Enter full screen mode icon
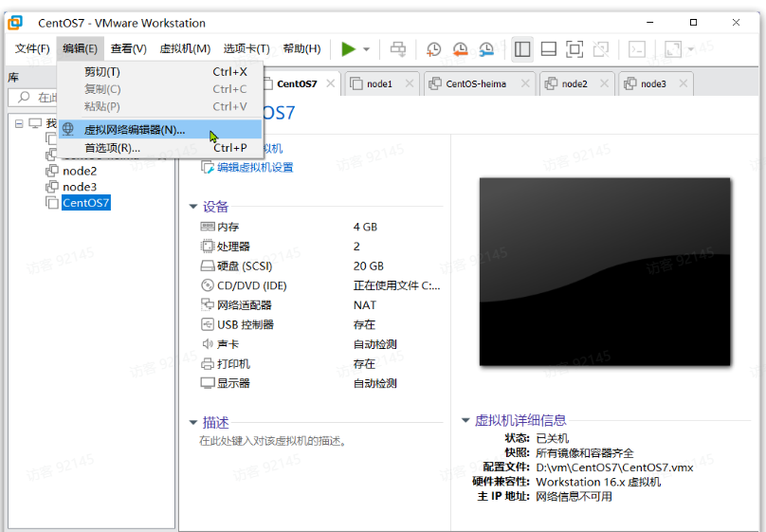Image resolution: width=766 pixels, height=532 pixels. 574,49
